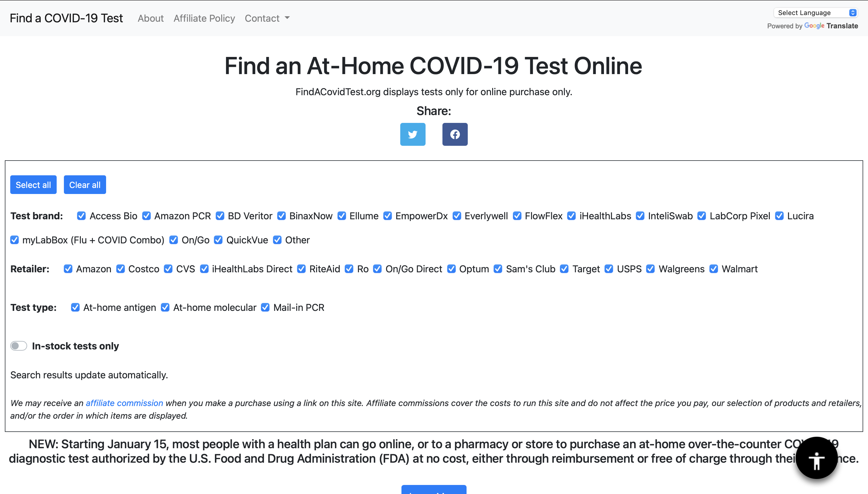The width and height of the screenshot is (868, 494).
Task: Disable the Mail-in PCR test type
Action: point(265,307)
